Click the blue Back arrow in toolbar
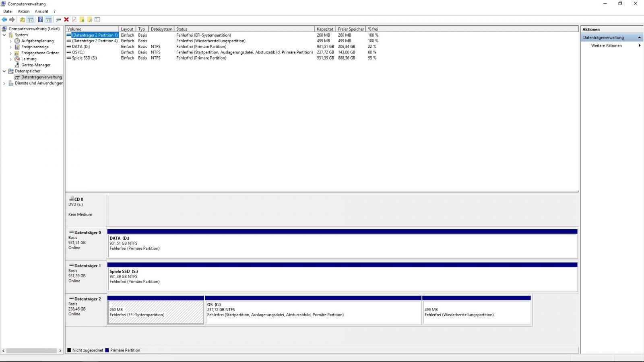 [4, 19]
